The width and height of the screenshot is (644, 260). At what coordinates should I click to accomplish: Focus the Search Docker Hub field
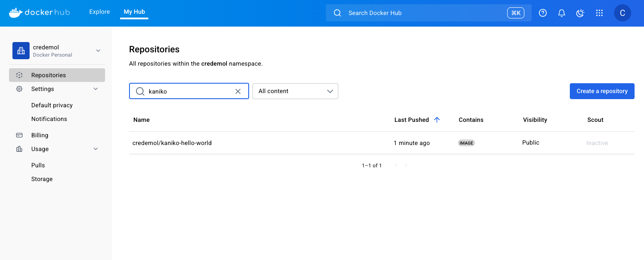coord(429,13)
